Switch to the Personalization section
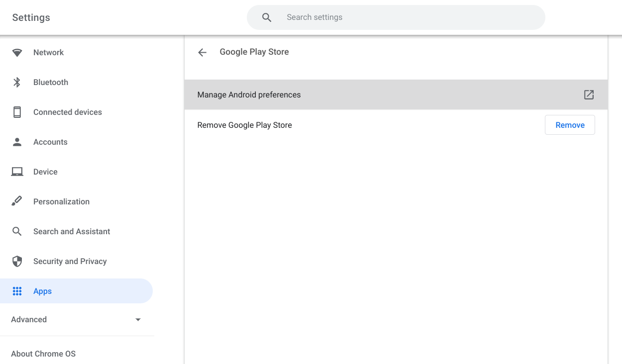The width and height of the screenshot is (622, 364). click(61, 201)
